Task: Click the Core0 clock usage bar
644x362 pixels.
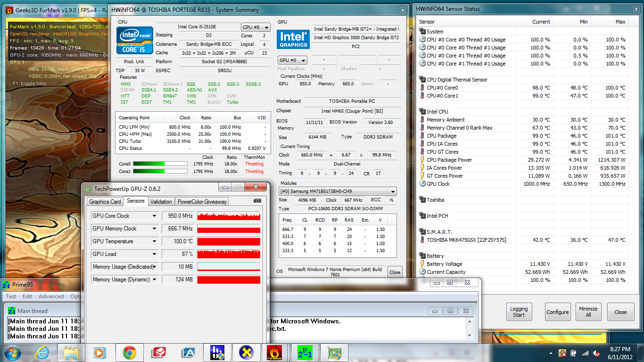Action: click(x=160, y=164)
